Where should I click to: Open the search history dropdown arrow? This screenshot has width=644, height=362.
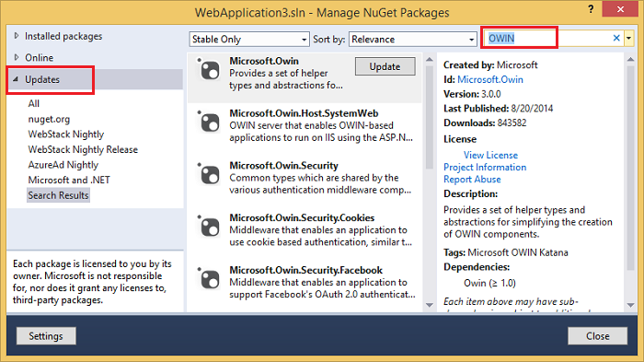pos(628,39)
